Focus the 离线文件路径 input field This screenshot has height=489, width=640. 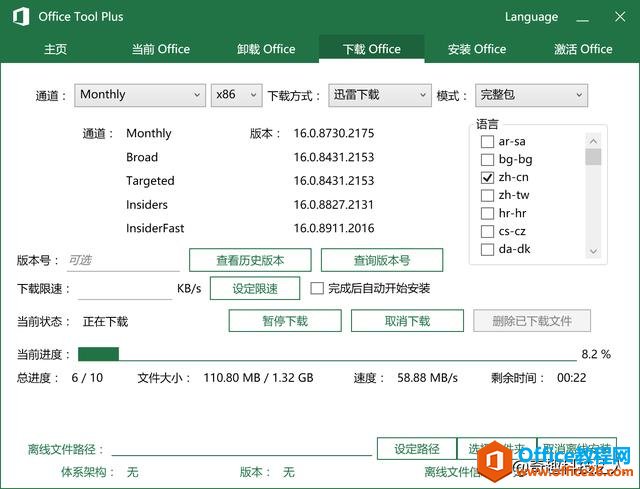[x=242, y=449]
